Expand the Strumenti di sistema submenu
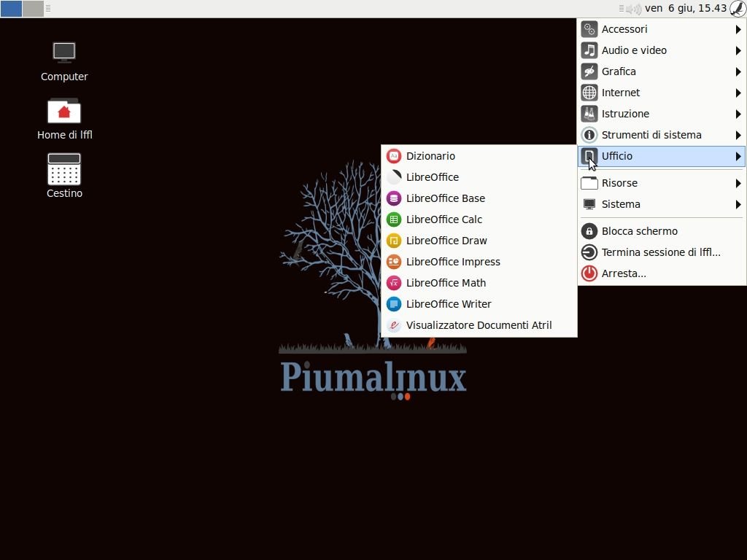Image resolution: width=747 pixels, height=560 pixels. coord(651,135)
